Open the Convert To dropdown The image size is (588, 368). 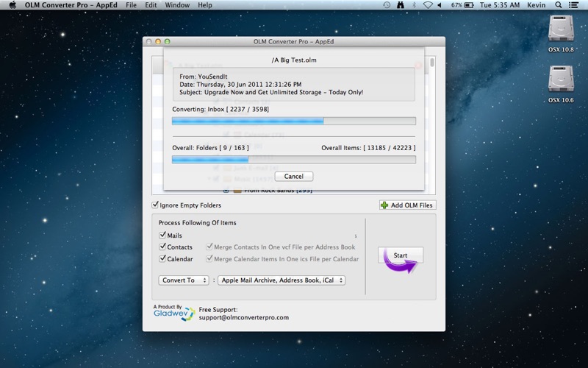click(183, 280)
